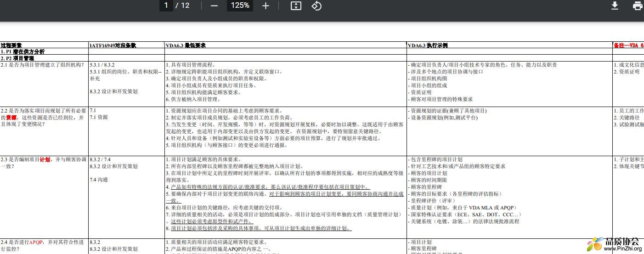Click clause text 7.1 资源

[x=99, y=118]
